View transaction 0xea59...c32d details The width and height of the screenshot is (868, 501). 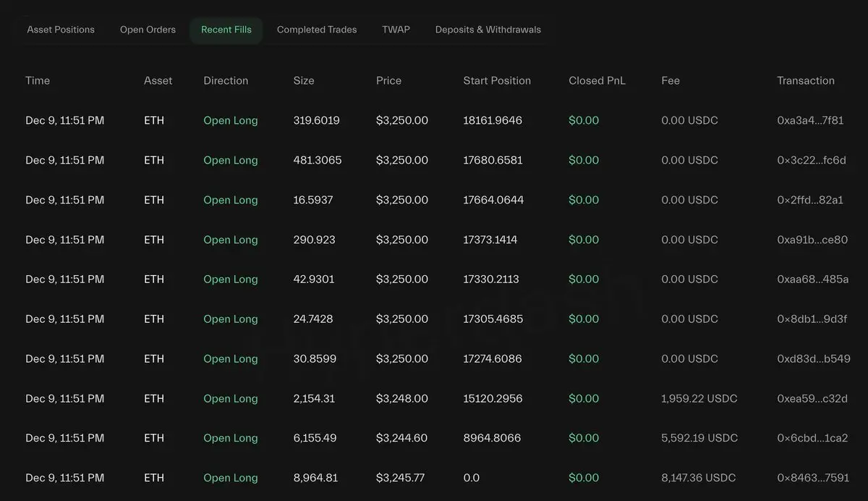coord(812,399)
